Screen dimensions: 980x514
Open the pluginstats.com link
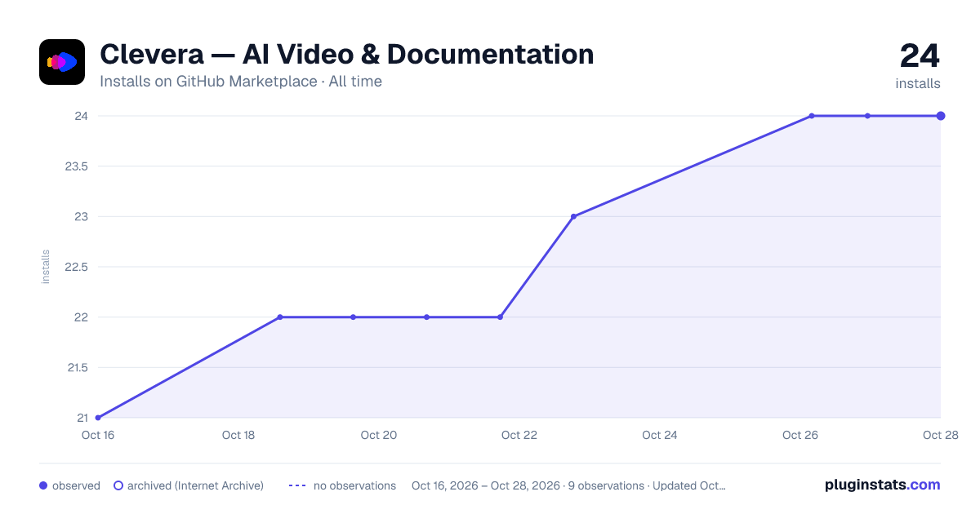point(882,485)
